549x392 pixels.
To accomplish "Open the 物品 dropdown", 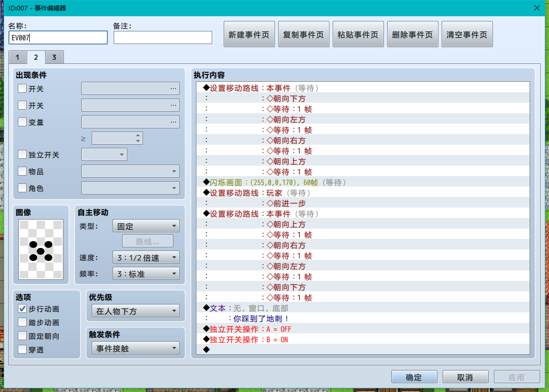I will tap(130, 171).
